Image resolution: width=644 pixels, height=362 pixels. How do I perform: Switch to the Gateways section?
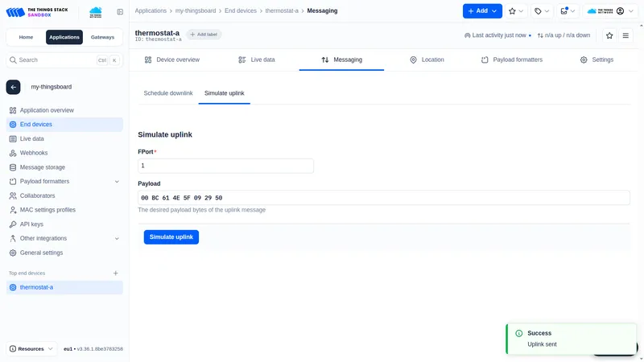point(102,37)
